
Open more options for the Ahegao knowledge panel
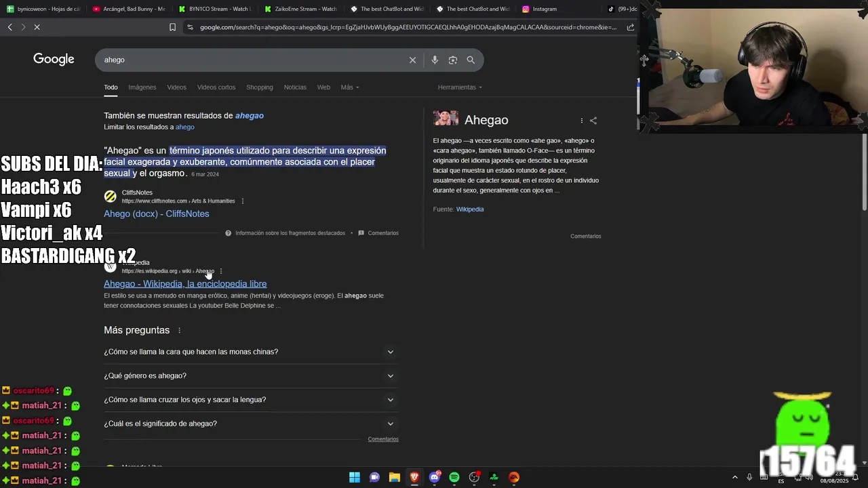tap(581, 121)
